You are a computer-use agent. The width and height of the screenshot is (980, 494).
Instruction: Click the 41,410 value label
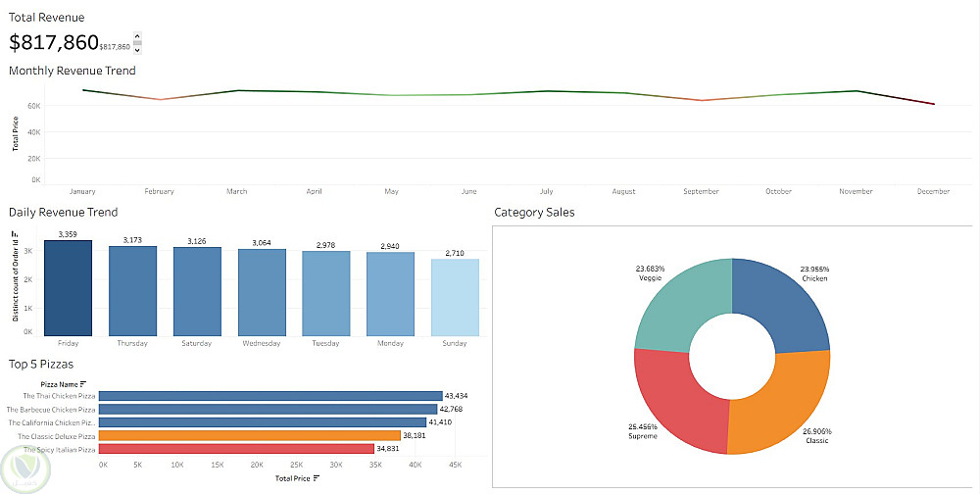(440, 422)
